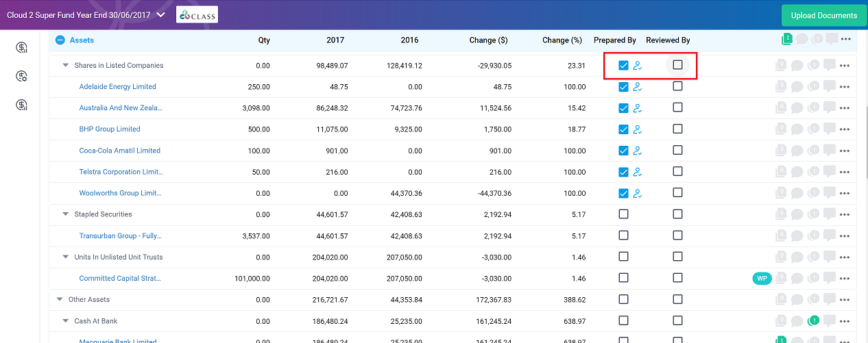Check Reviewed By for Adelaide Energy Limited
Screen dimensions: 868x343
(x=677, y=86)
